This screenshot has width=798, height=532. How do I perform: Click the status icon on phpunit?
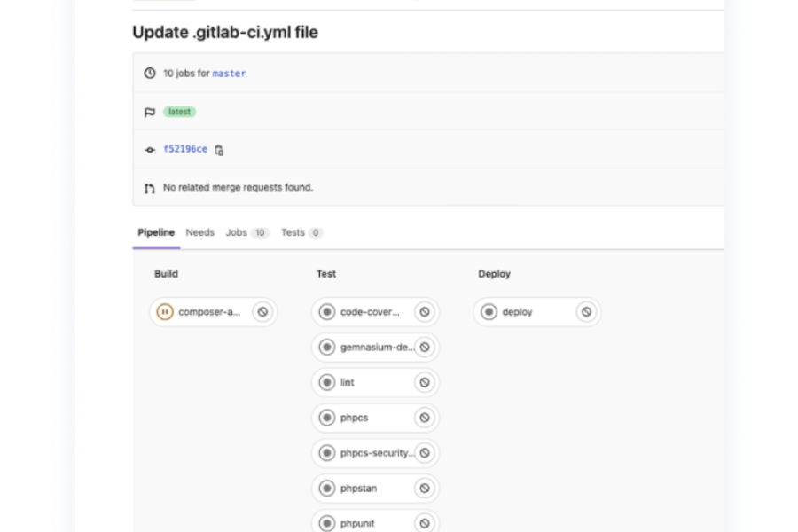tap(326, 523)
